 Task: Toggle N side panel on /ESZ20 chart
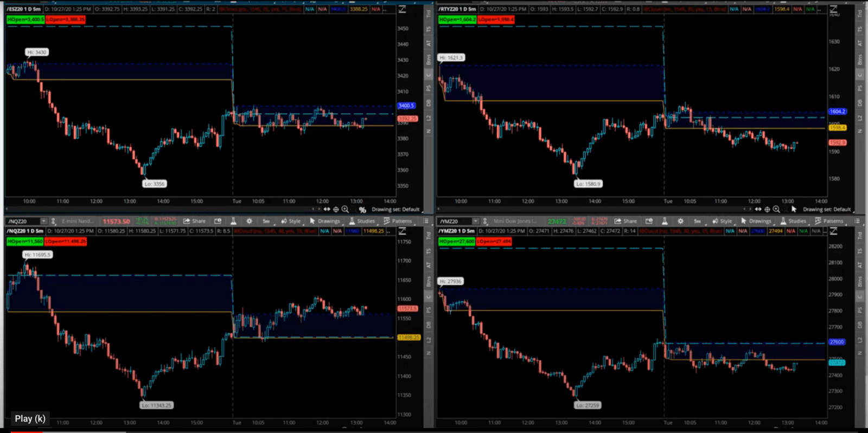[428, 131]
